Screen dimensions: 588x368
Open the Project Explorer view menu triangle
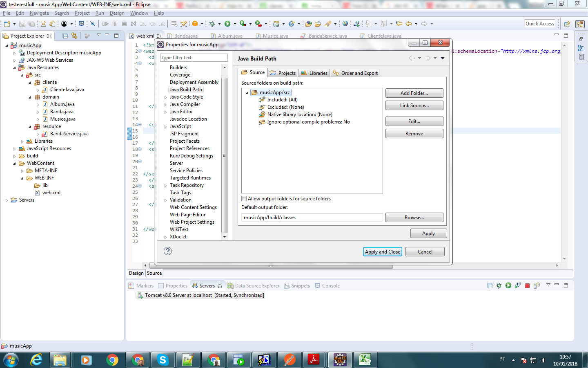(98, 35)
